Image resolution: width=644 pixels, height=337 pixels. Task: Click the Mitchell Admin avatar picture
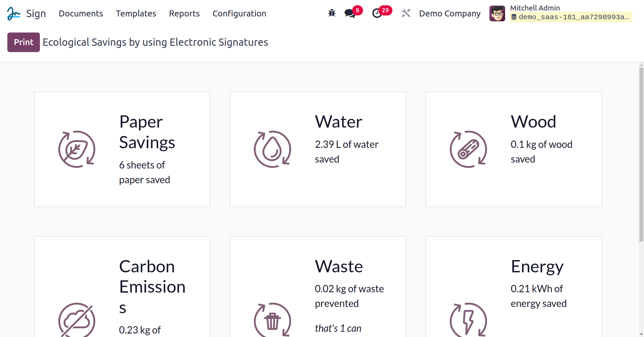point(497,14)
